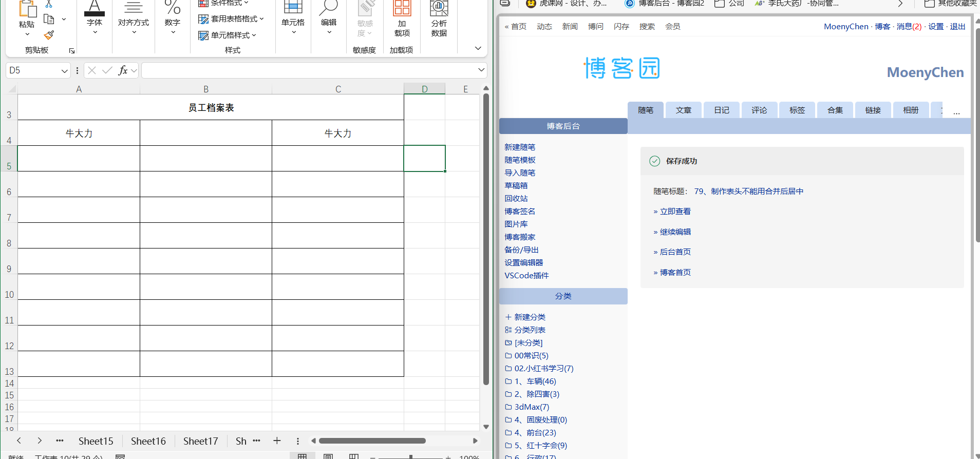
Task: Click the 博客园 logo
Action: (621, 68)
